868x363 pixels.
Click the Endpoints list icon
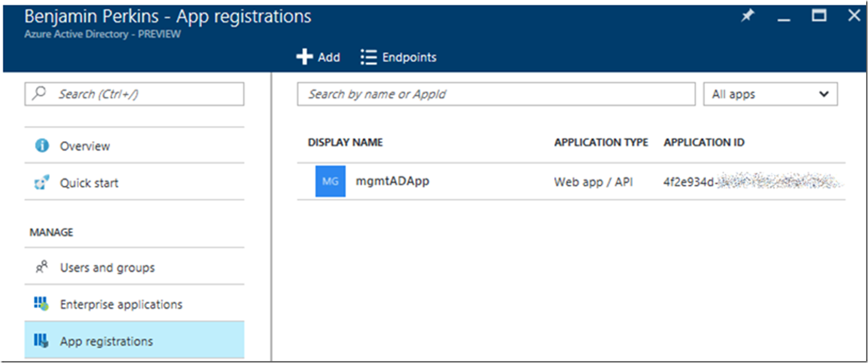(368, 57)
